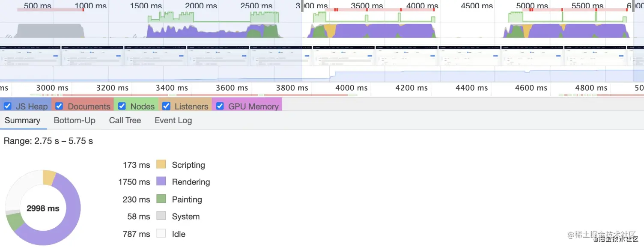The height and width of the screenshot is (247, 644).
Task: Click the Painting green color swatch
Action: tap(161, 199)
